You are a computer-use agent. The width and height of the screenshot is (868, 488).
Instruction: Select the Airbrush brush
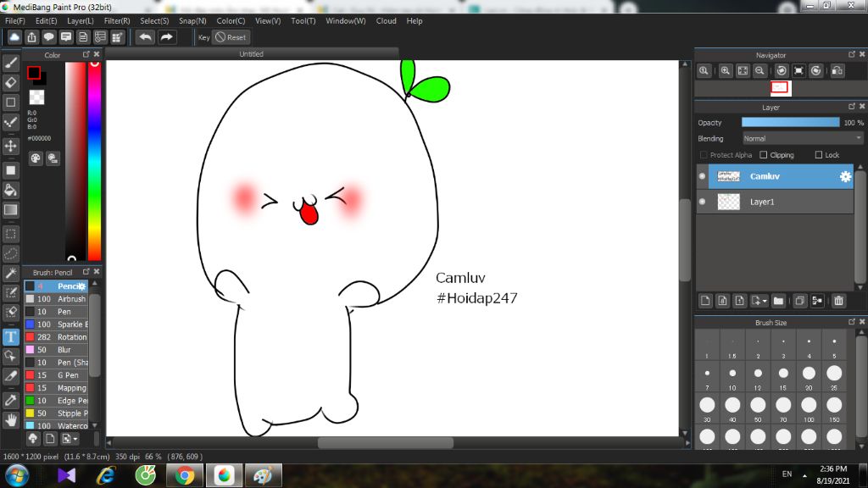pyautogui.click(x=57, y=299)
